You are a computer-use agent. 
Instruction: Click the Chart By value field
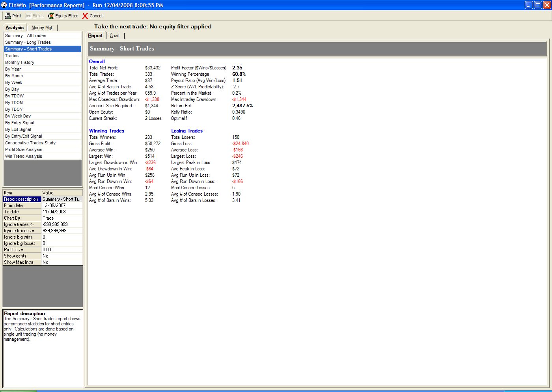(x=62, y=218)
